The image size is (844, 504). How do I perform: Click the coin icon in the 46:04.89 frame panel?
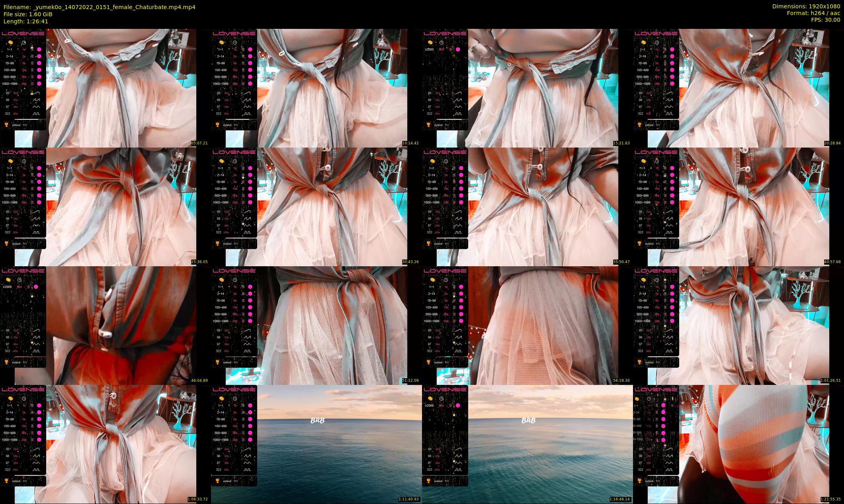tap(8, 280)
